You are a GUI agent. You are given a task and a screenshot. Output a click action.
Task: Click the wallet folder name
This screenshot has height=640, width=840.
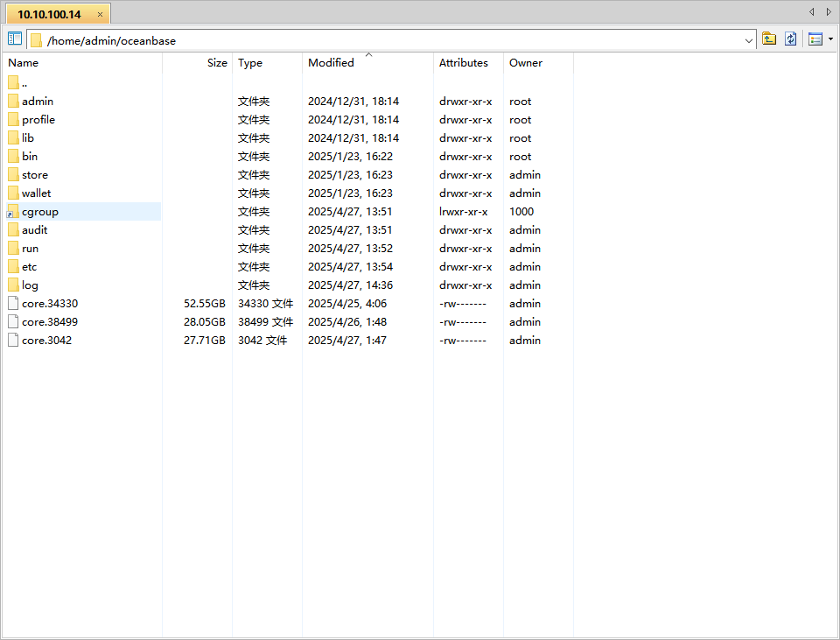(37, 193)
